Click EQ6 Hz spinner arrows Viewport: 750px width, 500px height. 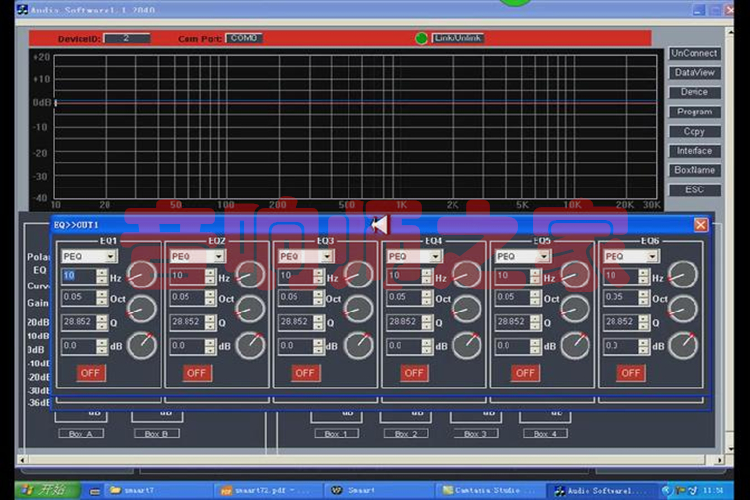click(644, 276)
